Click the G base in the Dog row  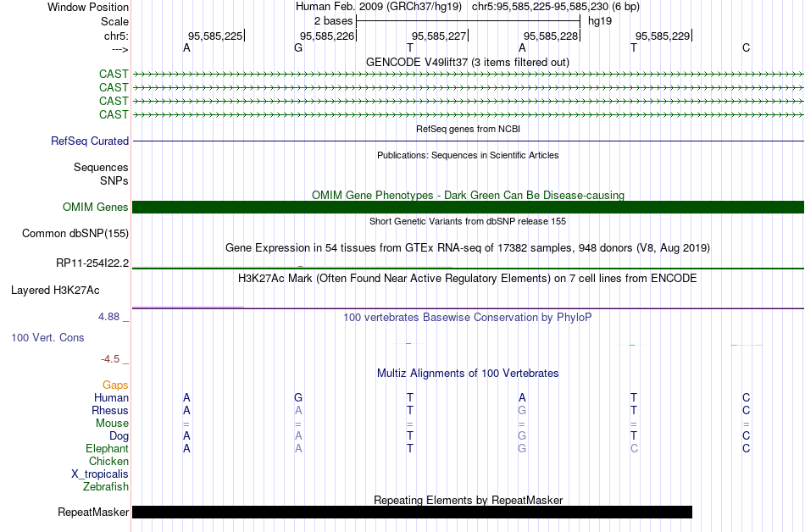522,436
